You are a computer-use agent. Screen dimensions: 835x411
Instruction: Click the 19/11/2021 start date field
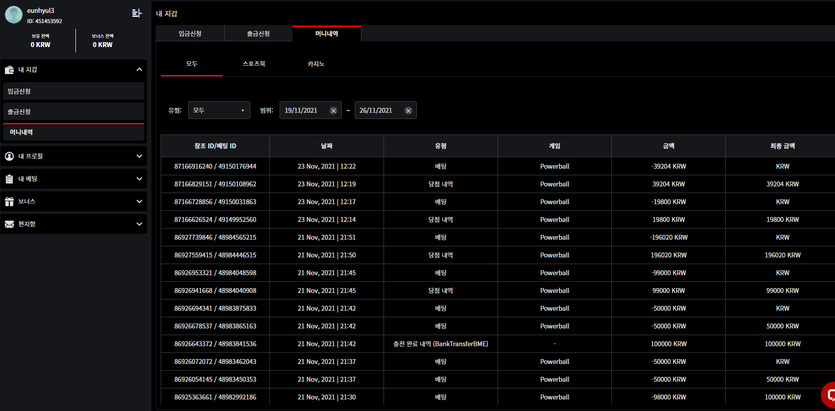310,110
